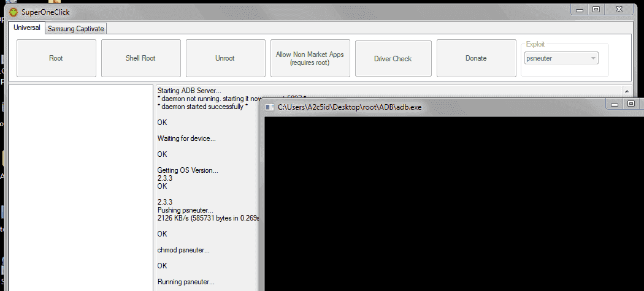This screenshot has height=291, width=644.
Task: Maximize the adb.exe console window
Action: (x=631, y=104)
